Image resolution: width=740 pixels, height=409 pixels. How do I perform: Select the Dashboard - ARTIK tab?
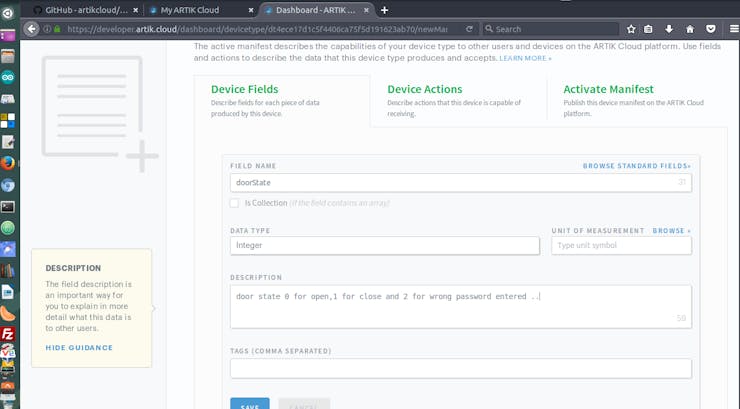(316, 10)
